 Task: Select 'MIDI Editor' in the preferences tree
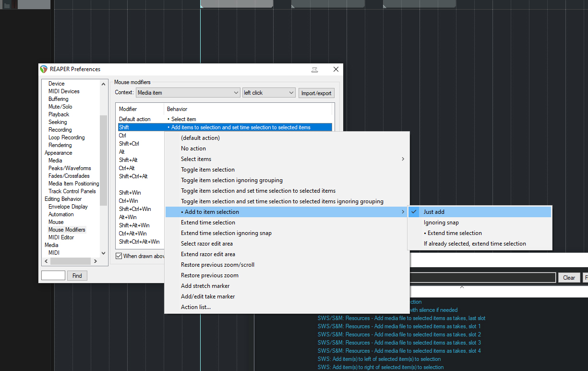pos(61,237)
